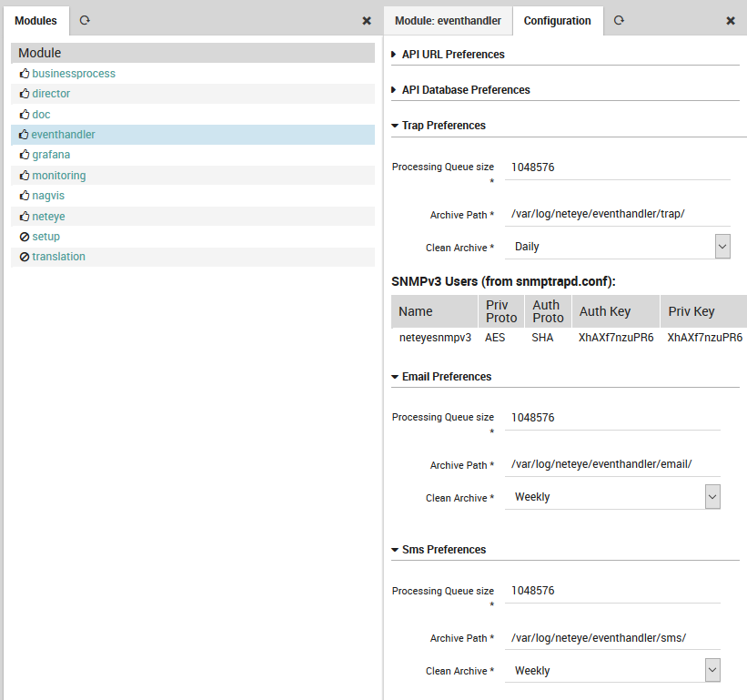Click the Module column header

click(x=193, y=53)
